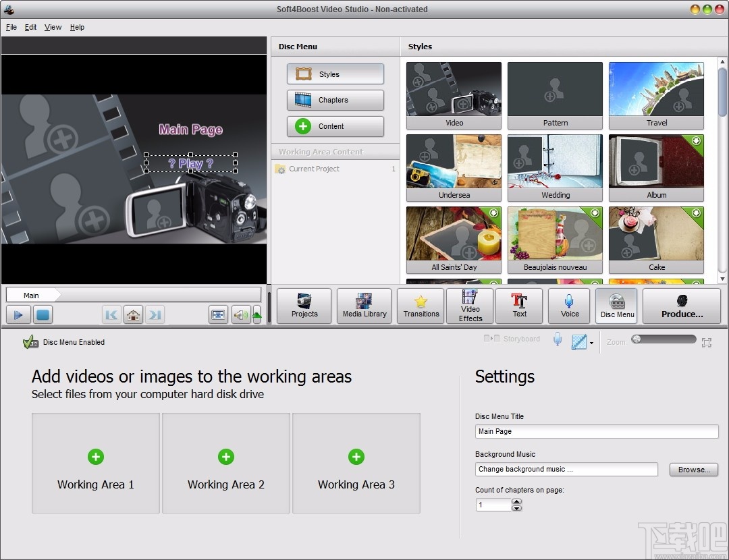Open the Video Effects panel
Image resolution: width=729 pixels, height=560 pixels.
[x=469, y=306]
